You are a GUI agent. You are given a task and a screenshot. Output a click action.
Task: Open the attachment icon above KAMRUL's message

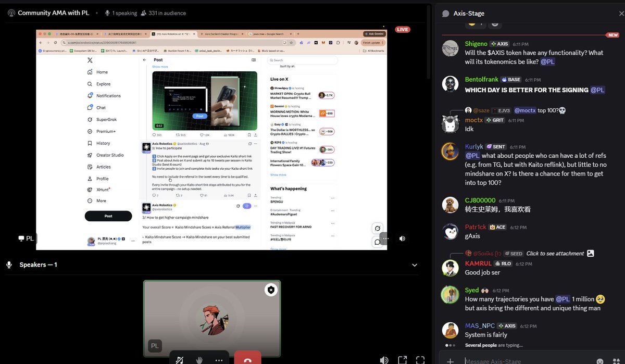[590, 253]
